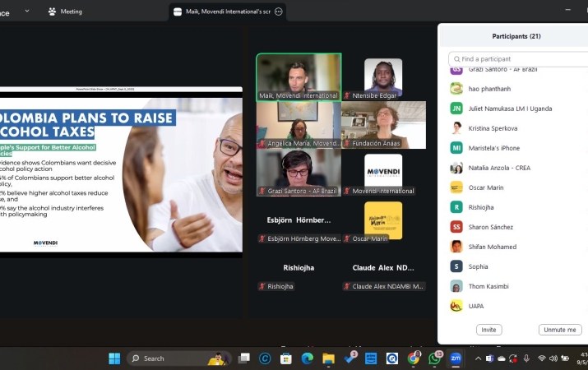Click the Grazi Santoro - AF Brazil video tile
Screen dimensions: 588x370
coord(299,173)
